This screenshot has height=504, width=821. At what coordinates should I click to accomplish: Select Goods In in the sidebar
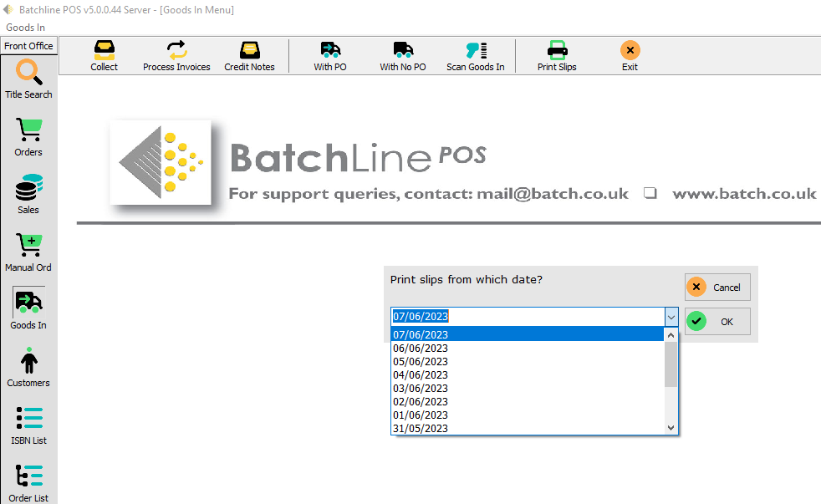click(28, 308)
